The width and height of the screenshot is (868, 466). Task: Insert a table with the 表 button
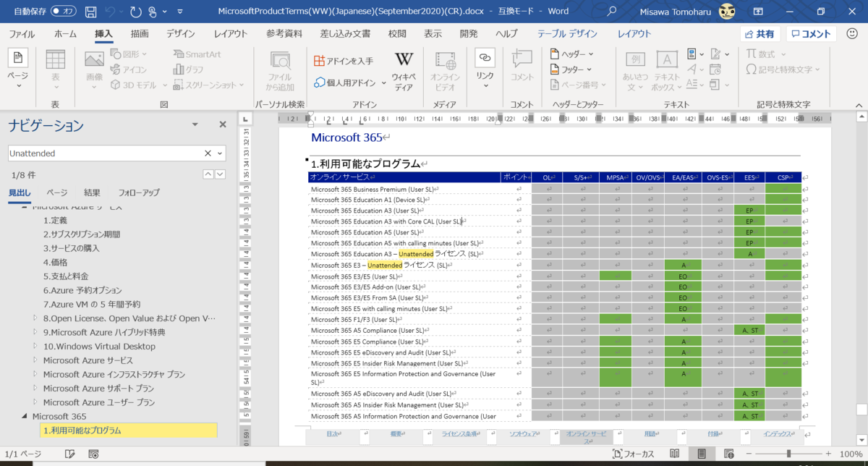click(x=56, y=70)
